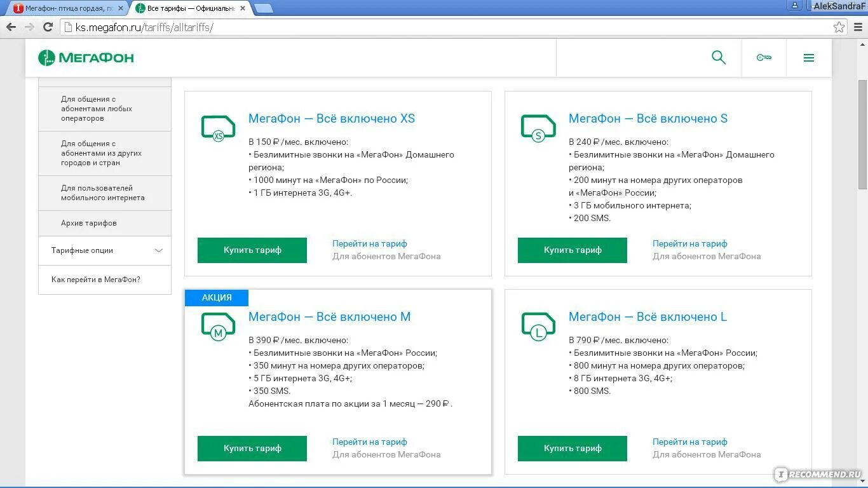Image resolution: width=868 pixels, height=488 pixels.
Task: Open the hamburger menu icon
Action: [x=809, y=58]
